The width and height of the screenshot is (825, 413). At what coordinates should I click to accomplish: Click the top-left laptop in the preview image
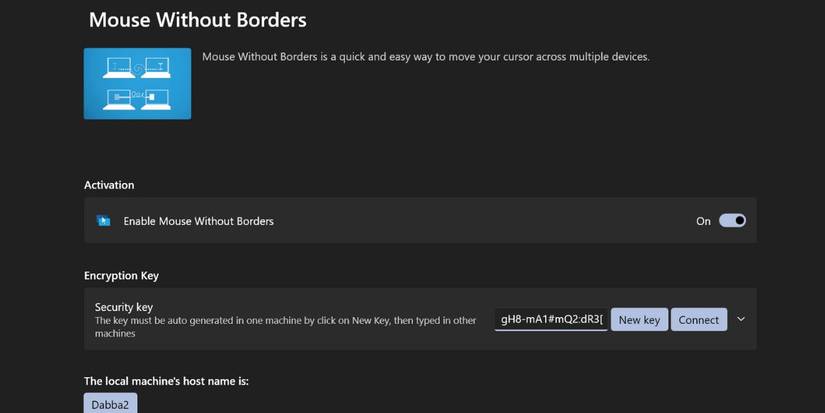(x=120, y=67)
